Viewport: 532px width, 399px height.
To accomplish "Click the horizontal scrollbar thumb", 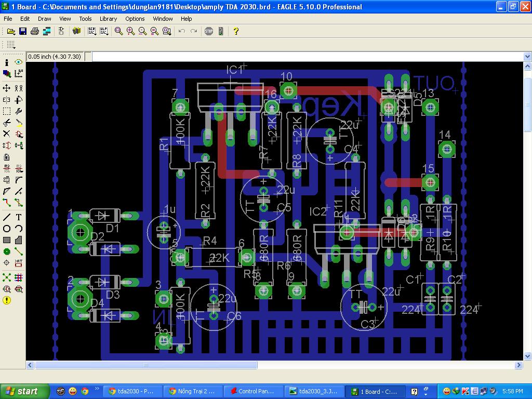I will click(x=146, y=365).
